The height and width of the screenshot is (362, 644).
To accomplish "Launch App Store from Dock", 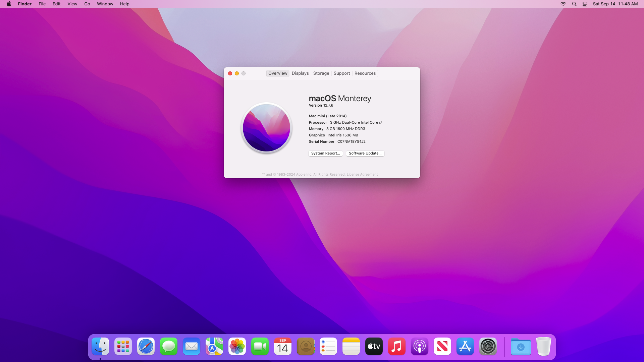I will (x=465, y=346).
